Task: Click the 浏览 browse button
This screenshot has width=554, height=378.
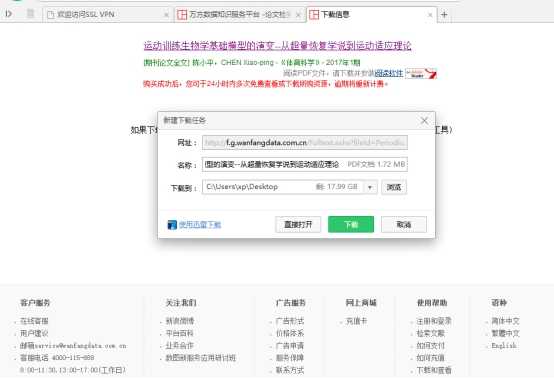Action: point(394,187)
